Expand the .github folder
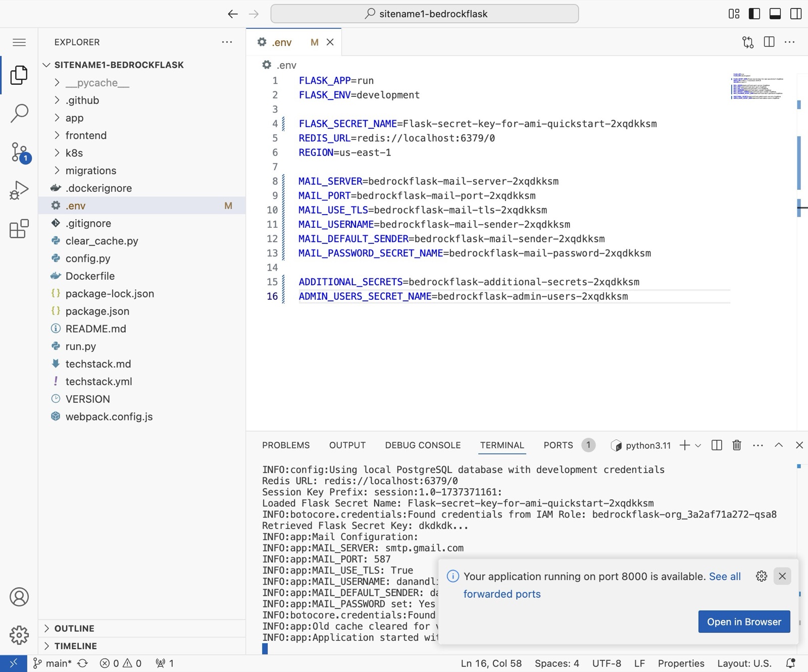808x672 pixels. pos(82,100)
